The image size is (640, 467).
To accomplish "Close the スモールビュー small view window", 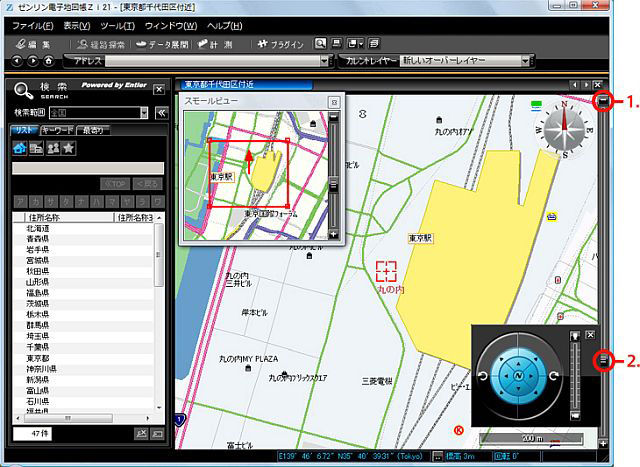I will [334, 102].
